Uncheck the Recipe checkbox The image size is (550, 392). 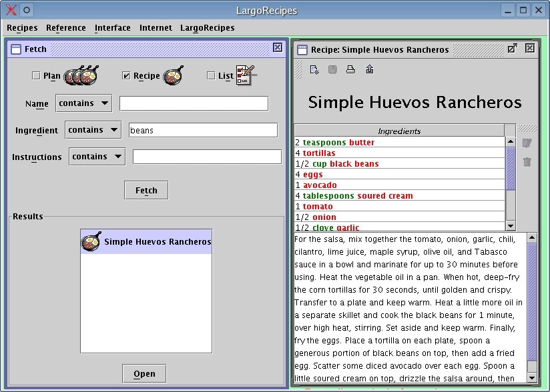point(126,76)
